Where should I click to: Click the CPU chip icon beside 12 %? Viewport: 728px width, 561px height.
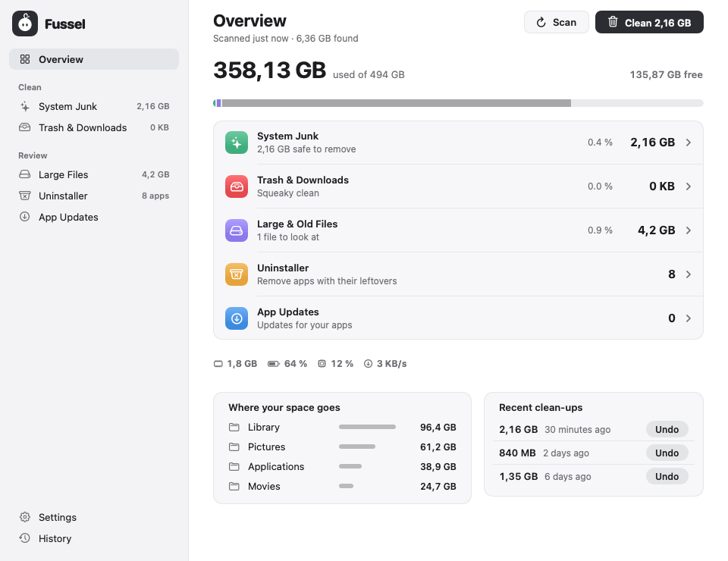322,364
